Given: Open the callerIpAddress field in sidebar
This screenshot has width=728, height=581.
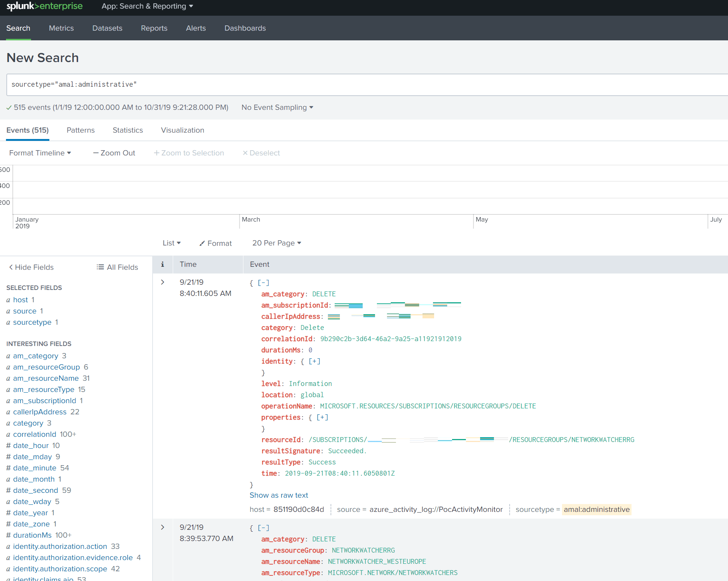Looking at the screenshot, I should [40, 412].
